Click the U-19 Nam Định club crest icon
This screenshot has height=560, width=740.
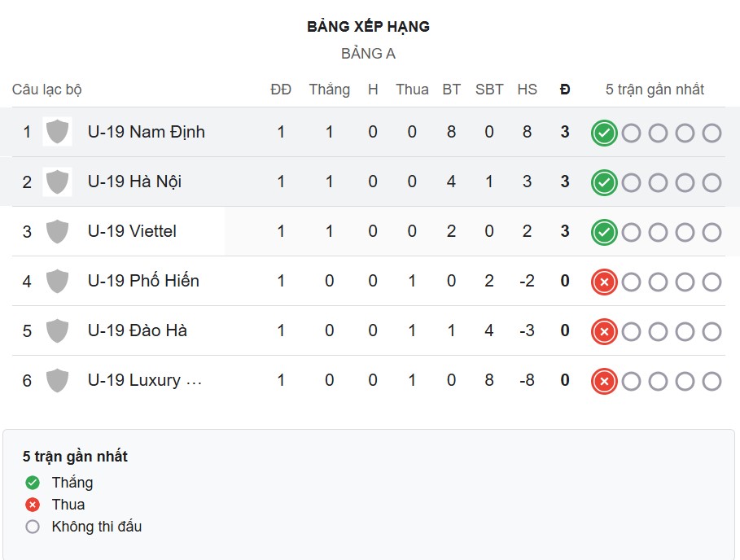click(57, 132)
